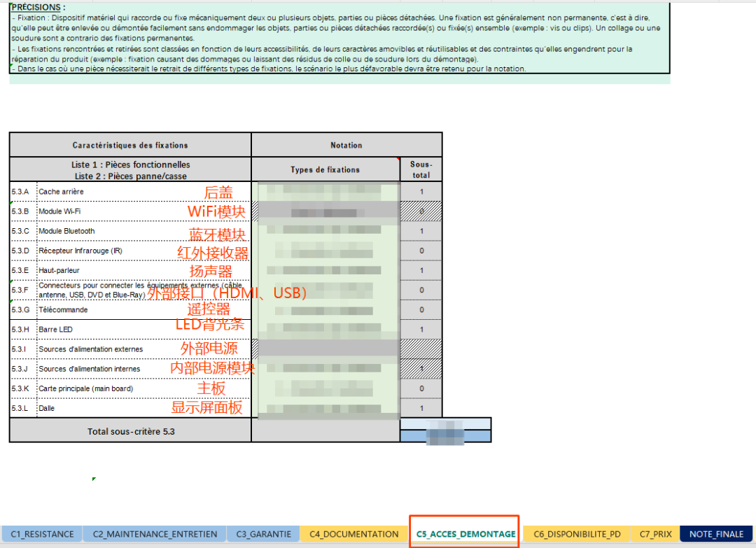
Task: Open the NOTE_FINALE sheet tab
Action: point(716,534)
